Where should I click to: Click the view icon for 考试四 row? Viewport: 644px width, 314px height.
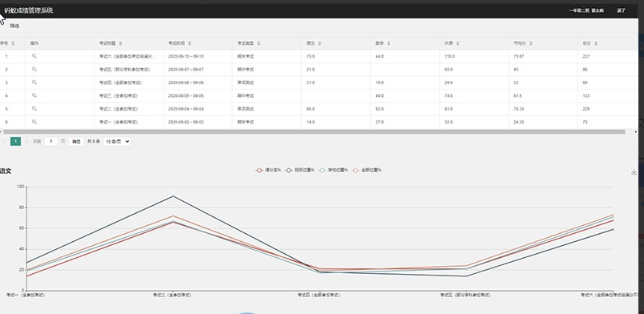pyautogui.click(x=34, y=83)
